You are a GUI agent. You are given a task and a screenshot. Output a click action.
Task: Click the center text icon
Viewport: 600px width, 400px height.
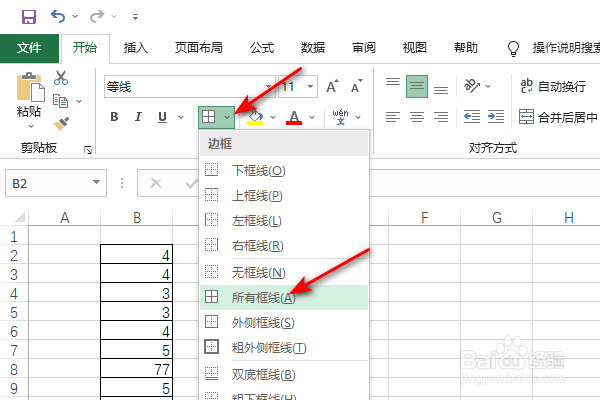pyautogui.click(x=417, y=117)
